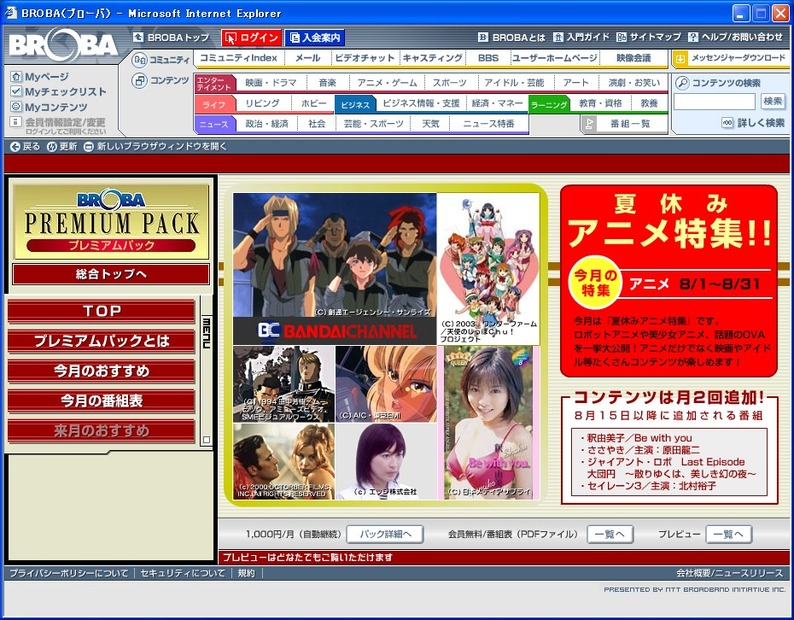Screen dimensions: 794x620
Task: Open プレミアムパックとは
Action: point(101,341)
